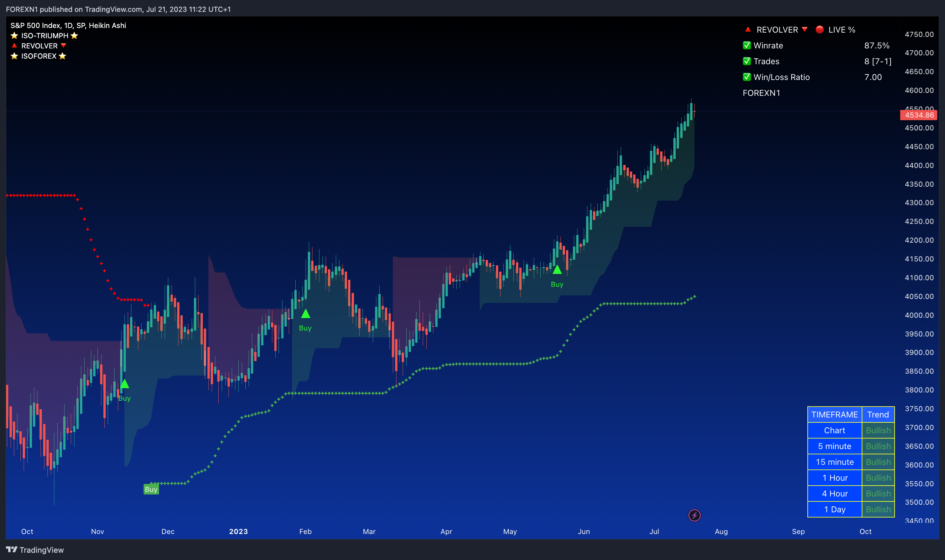Click the 4000.00 price axis label
Image resolution: width=945 pixels, height=560 pixels.
(919, 315)
